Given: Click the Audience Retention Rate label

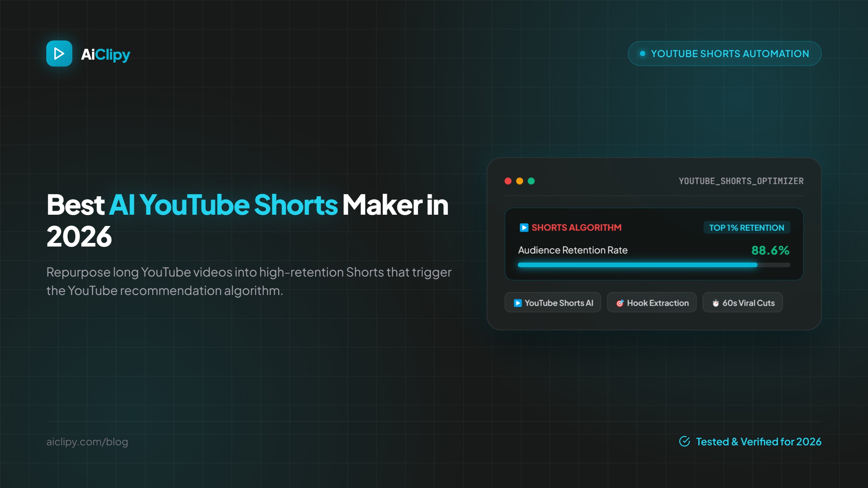Looking at the screenshot, I should tap(573, 250).
